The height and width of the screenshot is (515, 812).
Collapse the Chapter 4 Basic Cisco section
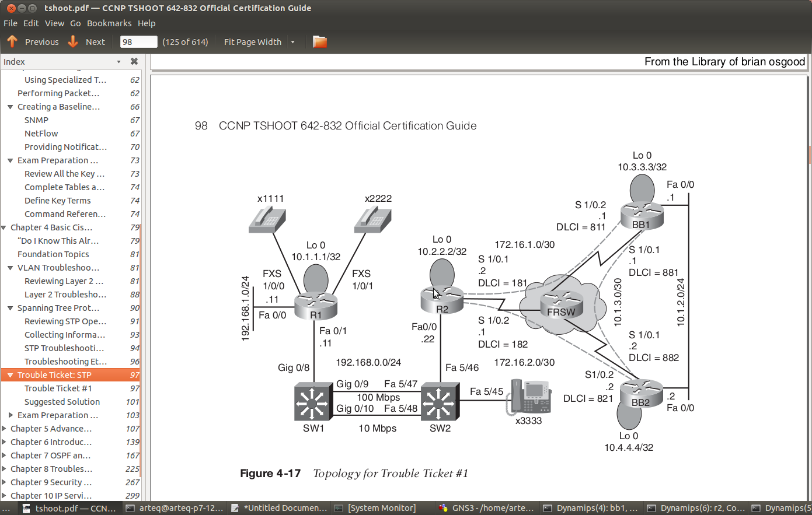coord(4,227)
